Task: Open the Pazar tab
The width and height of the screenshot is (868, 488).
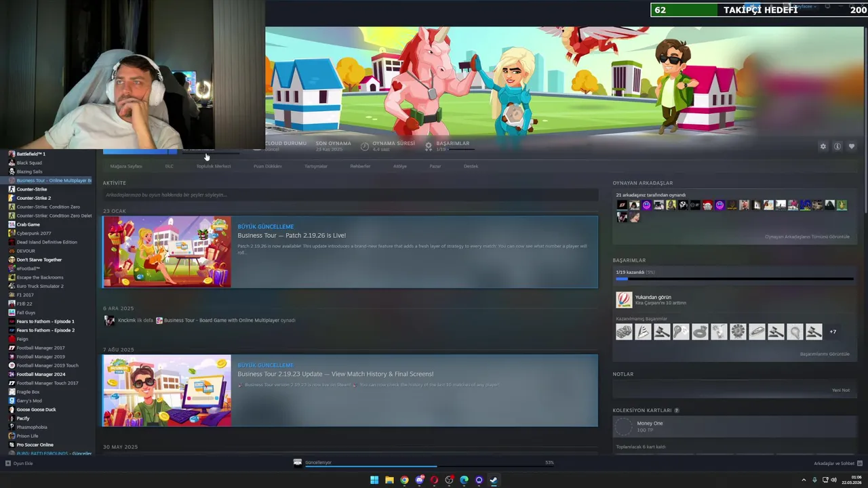Action: coord(435,166)
